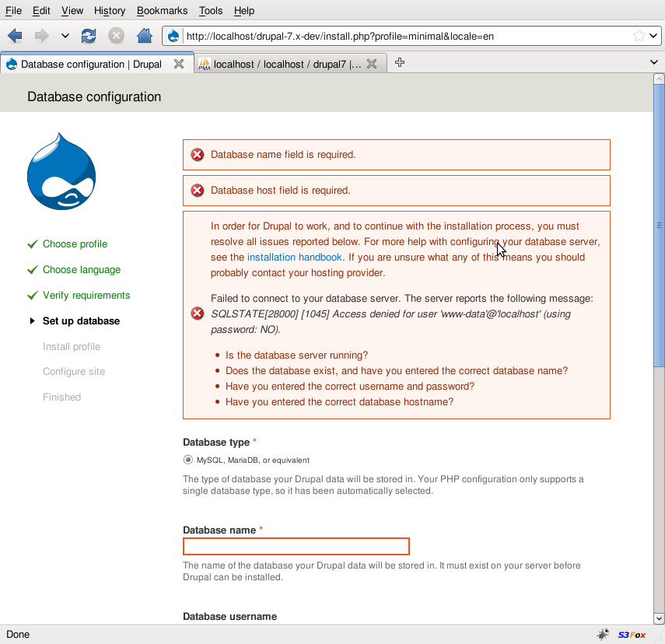Open the View menu
Viewport: 665px width, 644px height.
coord(72,11)
